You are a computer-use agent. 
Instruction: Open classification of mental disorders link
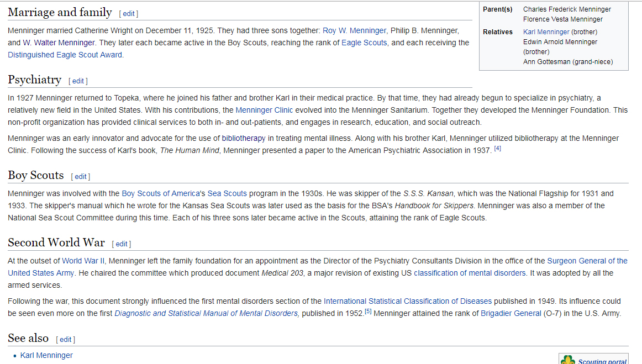coord(470,273)
